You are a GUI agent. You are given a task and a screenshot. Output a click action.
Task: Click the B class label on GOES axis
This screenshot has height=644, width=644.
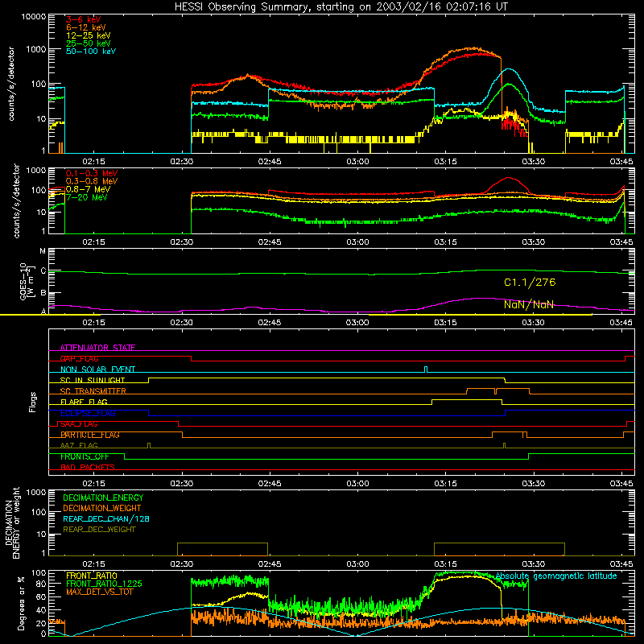click(43, 293)
